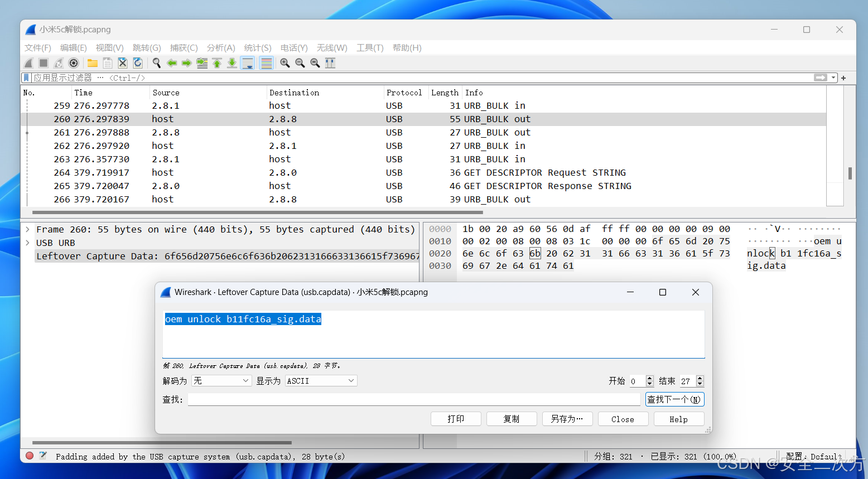Open the 编辑(E) menu

(74, 48)
